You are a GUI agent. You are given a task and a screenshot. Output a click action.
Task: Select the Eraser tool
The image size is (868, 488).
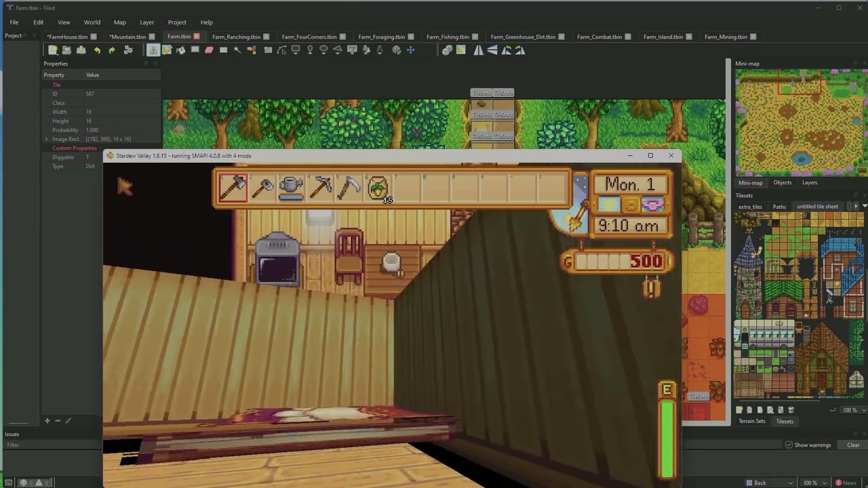(209, 50)
